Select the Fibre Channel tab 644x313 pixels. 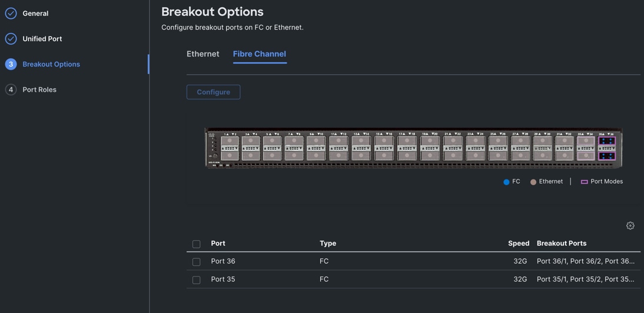tap(259, 54)
